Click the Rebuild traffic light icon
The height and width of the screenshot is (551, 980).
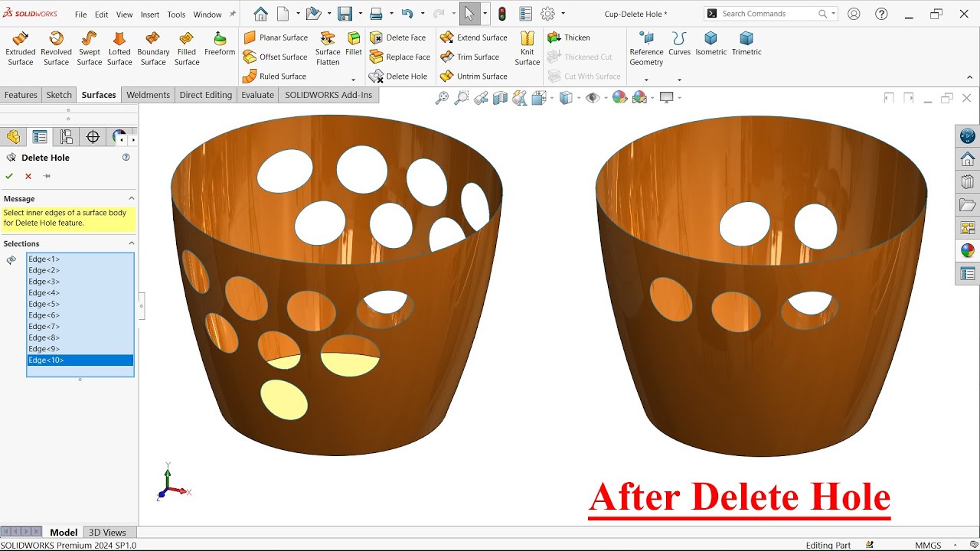click(502, 14)
